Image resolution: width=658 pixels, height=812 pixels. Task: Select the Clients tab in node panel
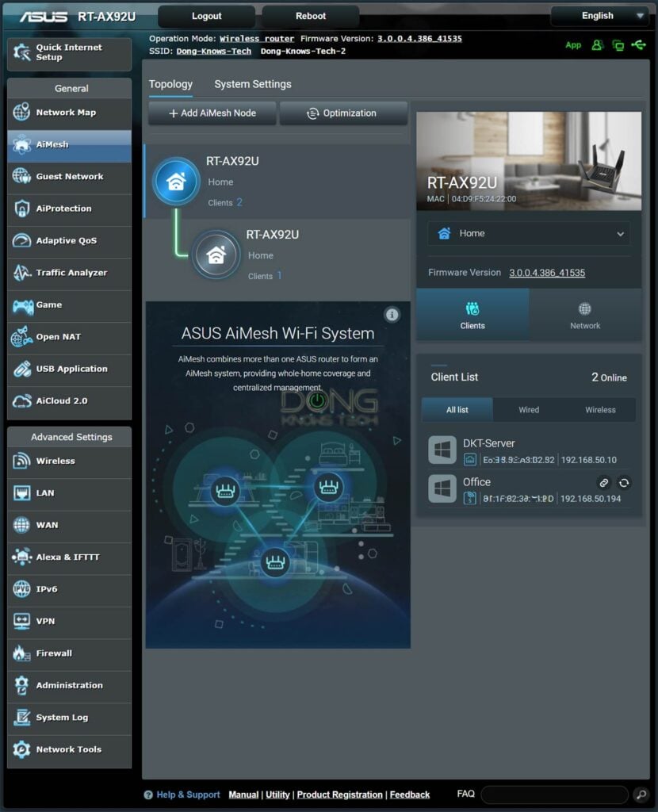pos(472,315)
